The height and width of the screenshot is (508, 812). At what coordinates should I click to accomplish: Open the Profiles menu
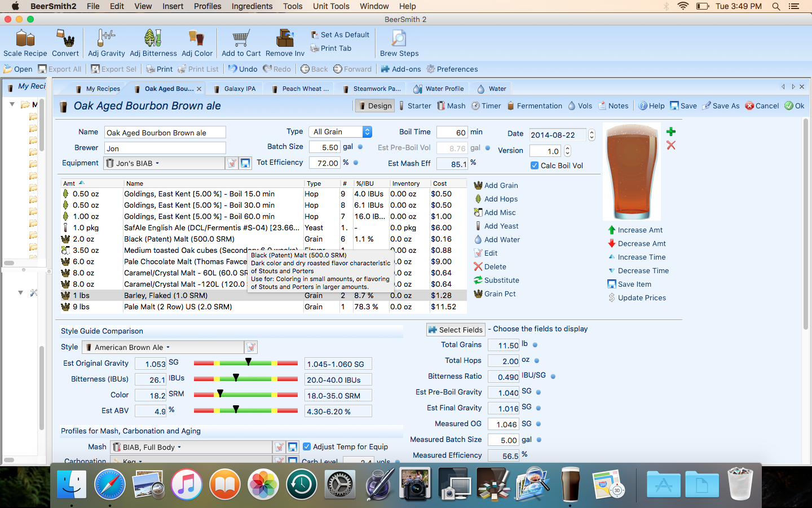[x=208, y=6]
